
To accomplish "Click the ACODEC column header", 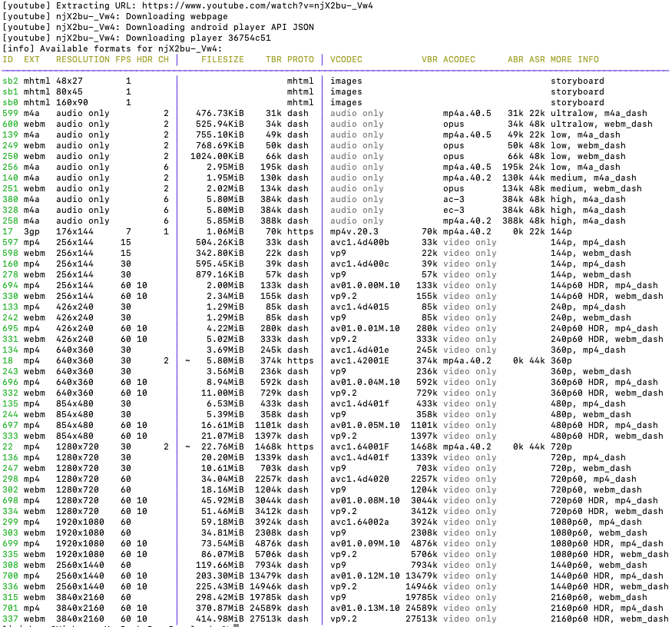I will point(458,59).
